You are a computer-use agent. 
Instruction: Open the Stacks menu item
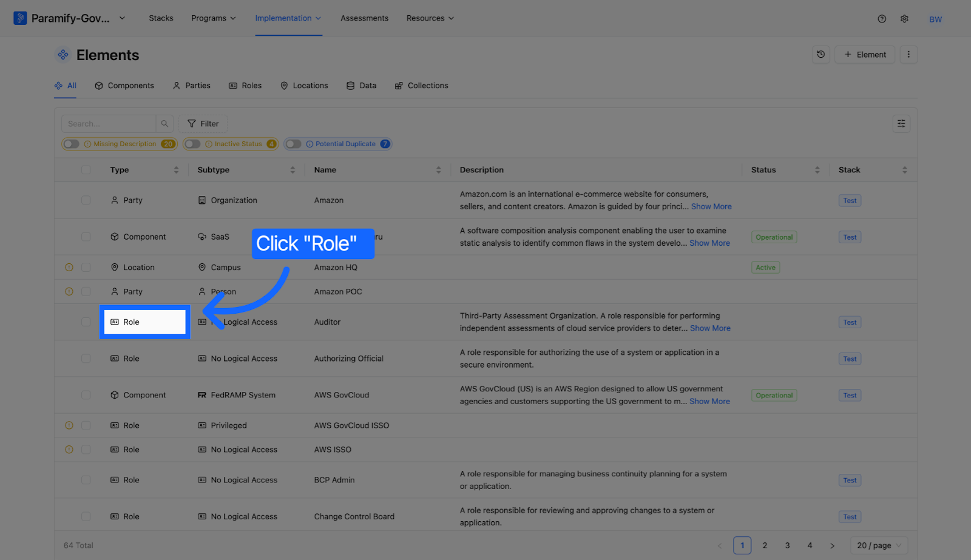click(161, 18)
